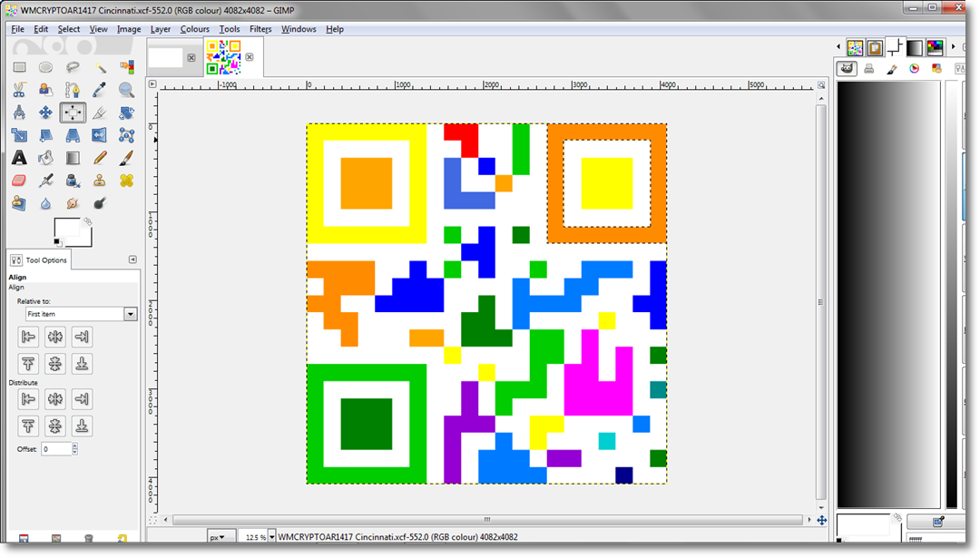Screen dimensions: 980x558
Task: Switch to the Tool Options tab
Action: (39, 259)
